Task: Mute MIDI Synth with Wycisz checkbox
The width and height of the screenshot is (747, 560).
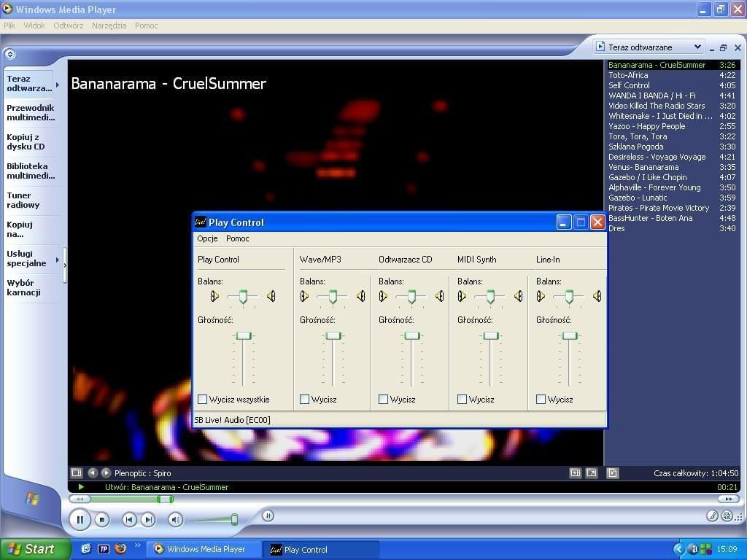Action: point(462,399)
